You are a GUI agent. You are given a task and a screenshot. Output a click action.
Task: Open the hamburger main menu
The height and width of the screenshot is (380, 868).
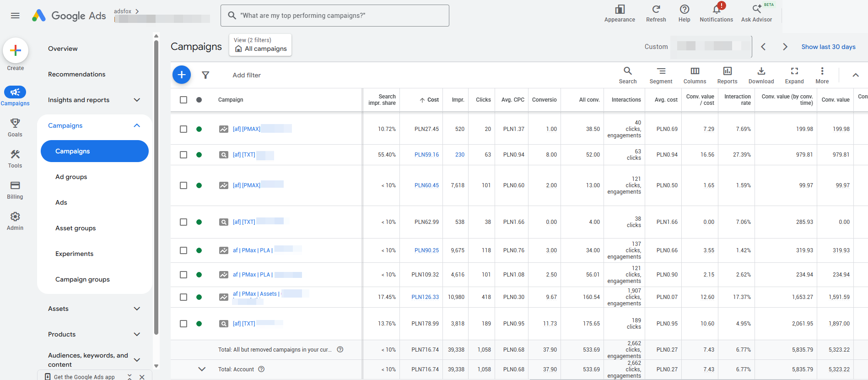tap(15, 16)
